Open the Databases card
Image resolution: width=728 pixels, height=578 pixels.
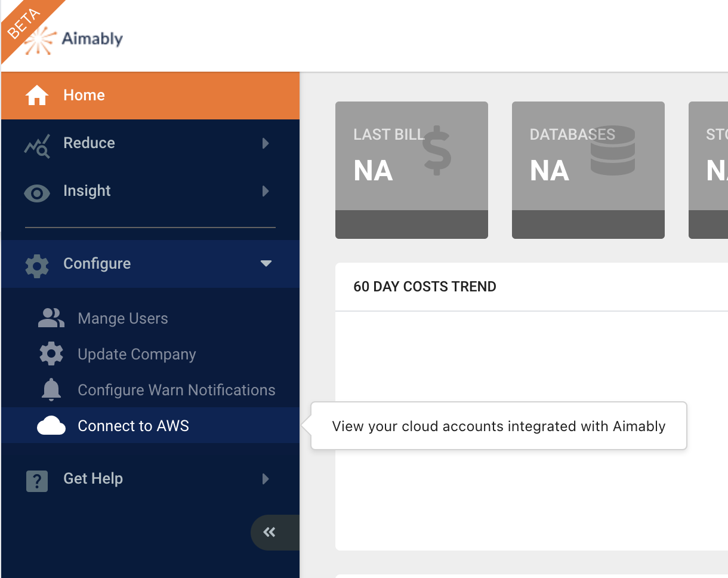point(588,170)
